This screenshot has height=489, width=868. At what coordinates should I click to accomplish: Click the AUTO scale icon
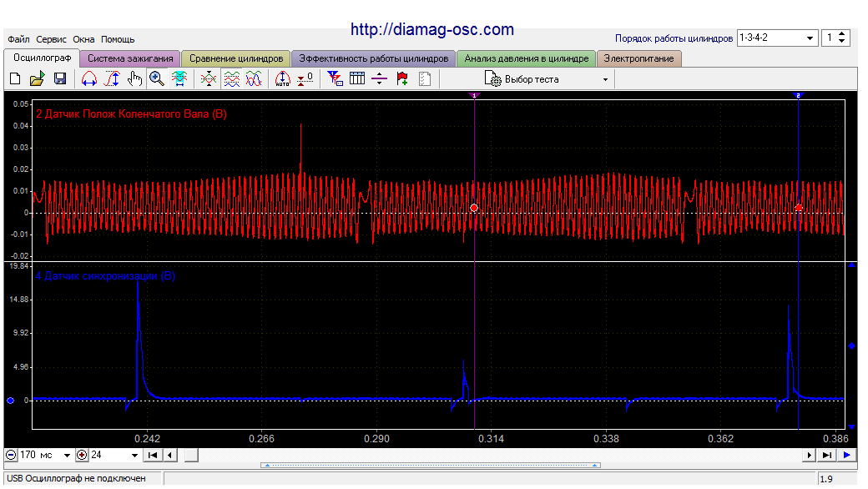[x=283, y=79]
